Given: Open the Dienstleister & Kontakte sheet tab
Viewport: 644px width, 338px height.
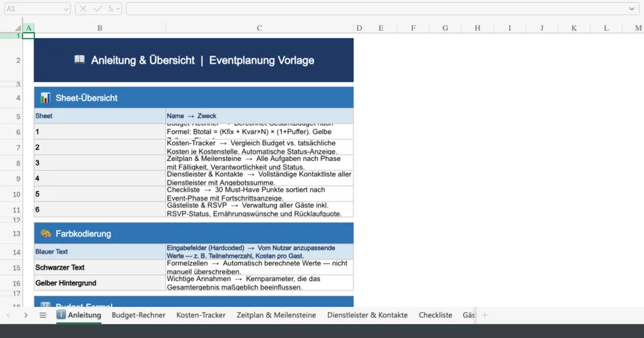Looking at the screenshot, I should (x=367, y=315).
